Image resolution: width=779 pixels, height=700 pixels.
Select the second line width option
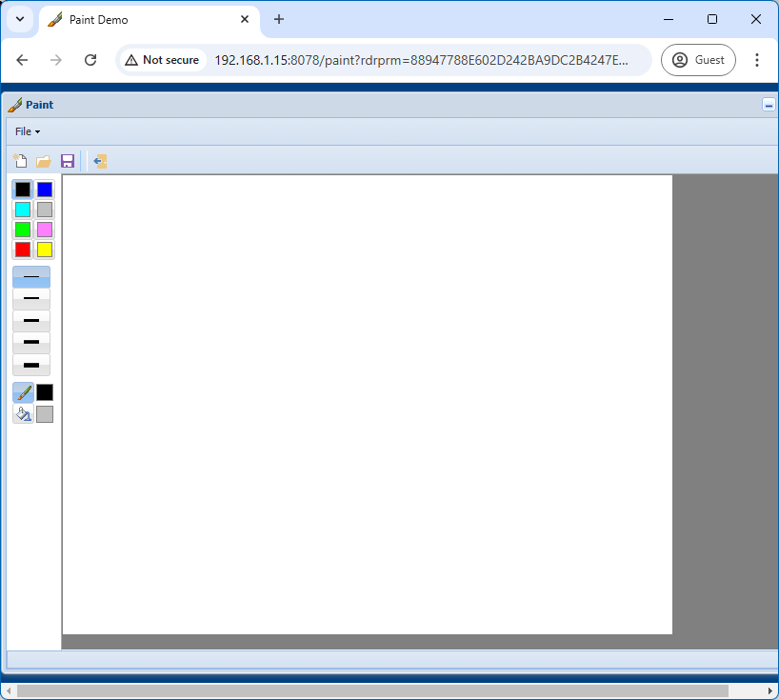point(31,299)
